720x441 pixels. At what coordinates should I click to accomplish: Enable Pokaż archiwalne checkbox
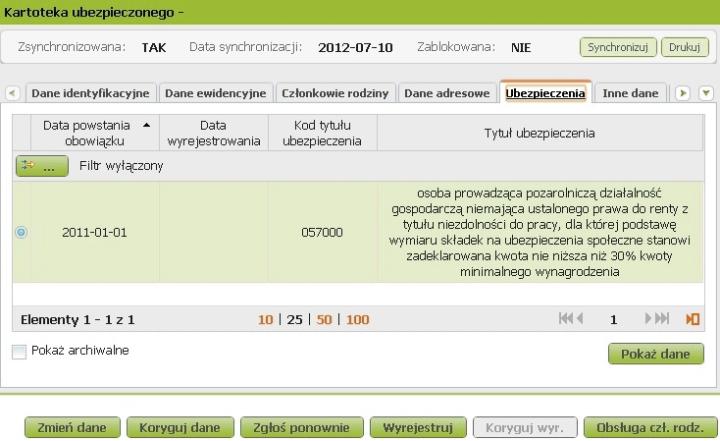(x=19, y=351)
